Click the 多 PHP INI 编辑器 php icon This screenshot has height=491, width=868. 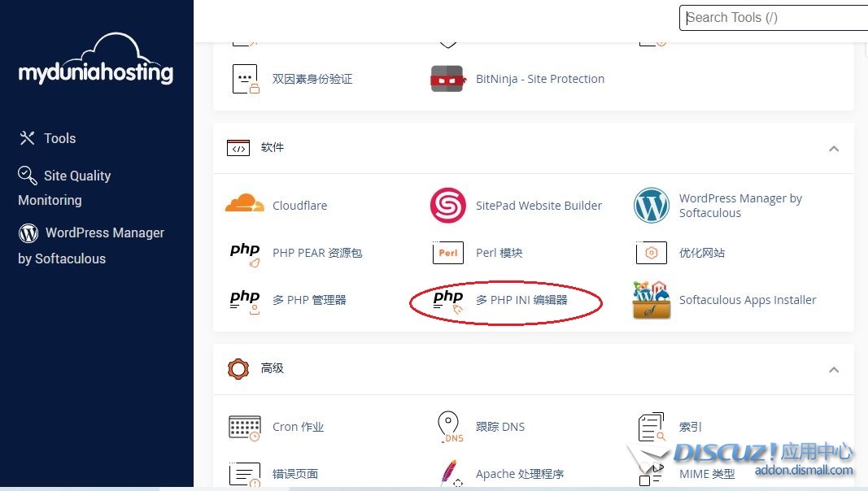pos(448,302)
